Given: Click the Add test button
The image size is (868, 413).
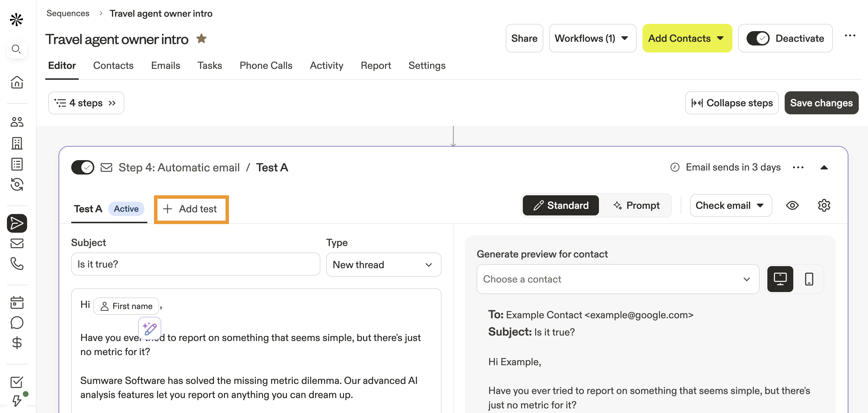Looking at the screenshot, I should point(191,209).
